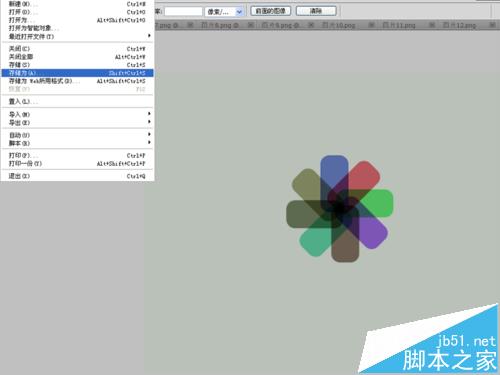Expand 导入 submenu

point(77,114)
